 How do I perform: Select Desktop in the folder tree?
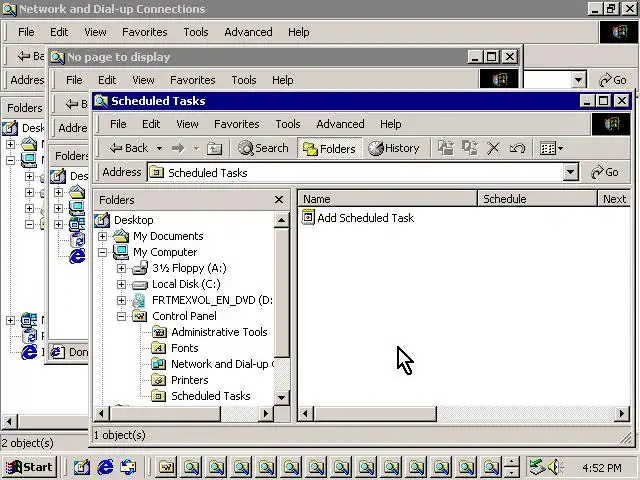click(133, 220)
